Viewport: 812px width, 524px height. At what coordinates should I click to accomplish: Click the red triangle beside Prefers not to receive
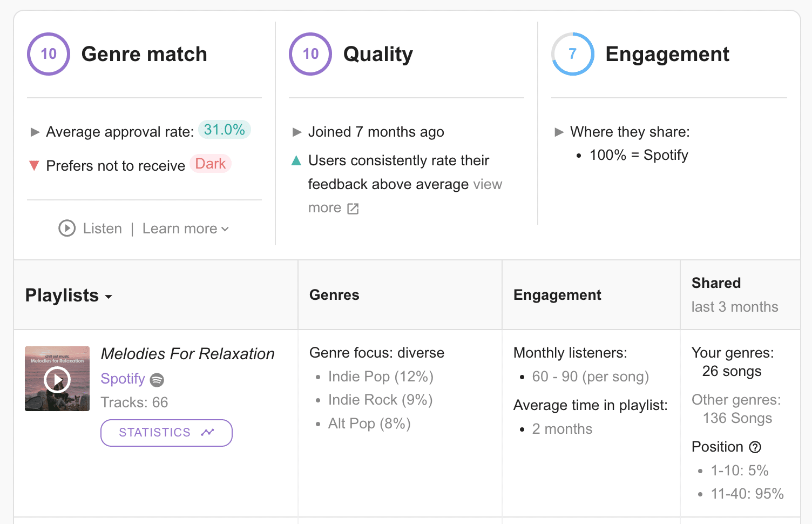click(x=34, y=166)
